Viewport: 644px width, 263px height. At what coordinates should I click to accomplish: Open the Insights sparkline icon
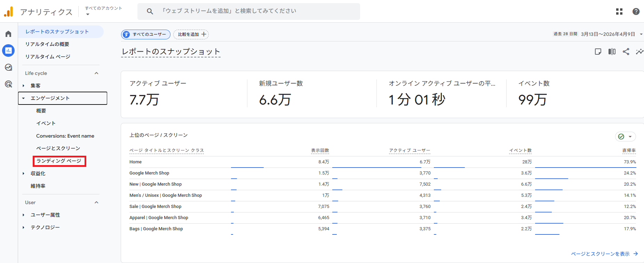639,52
